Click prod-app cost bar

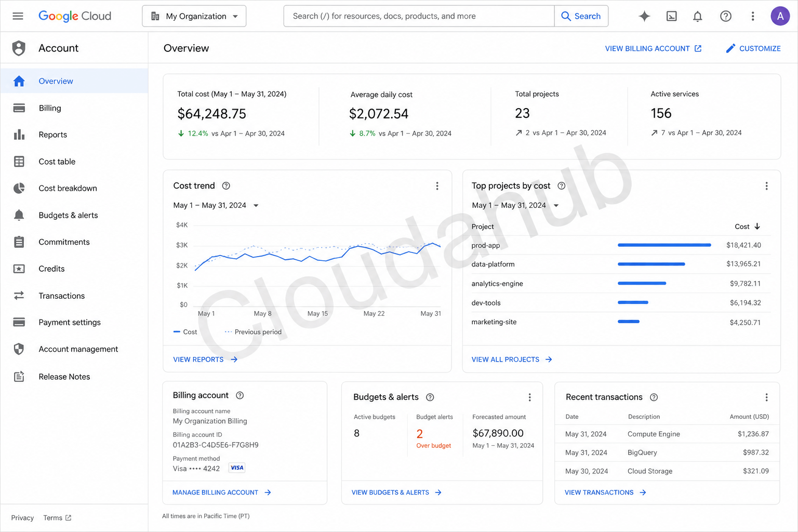coord(664,245)
